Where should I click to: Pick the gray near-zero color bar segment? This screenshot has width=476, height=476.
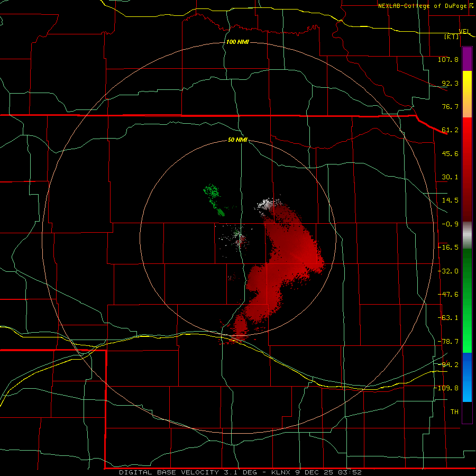[467, 235]
